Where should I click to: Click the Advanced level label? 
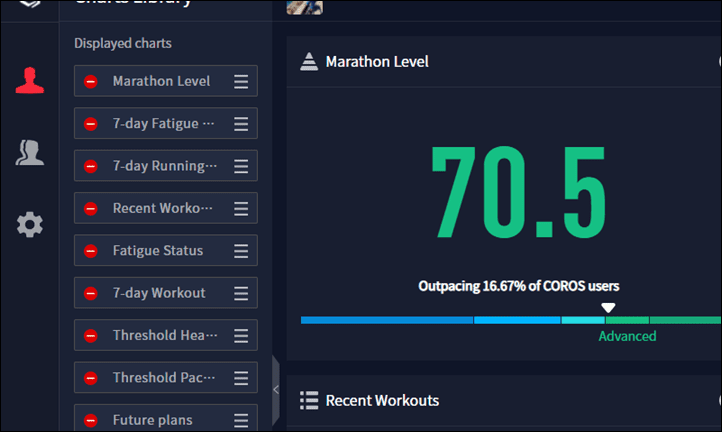[x=627, y=336]
